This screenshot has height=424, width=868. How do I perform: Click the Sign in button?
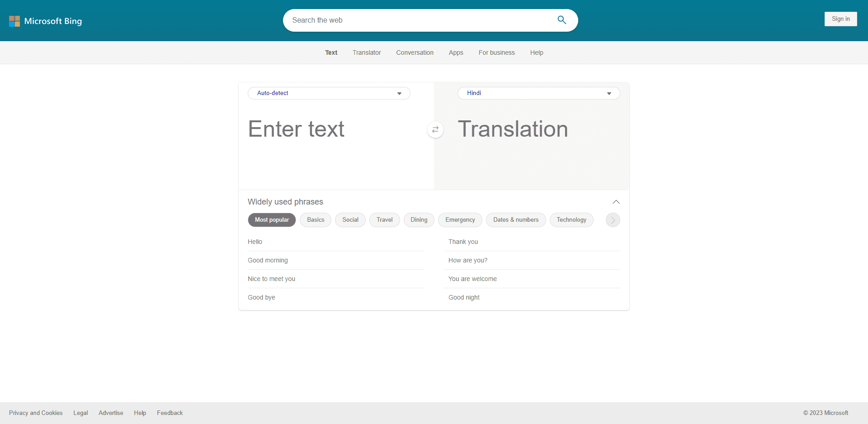(840, 19)
